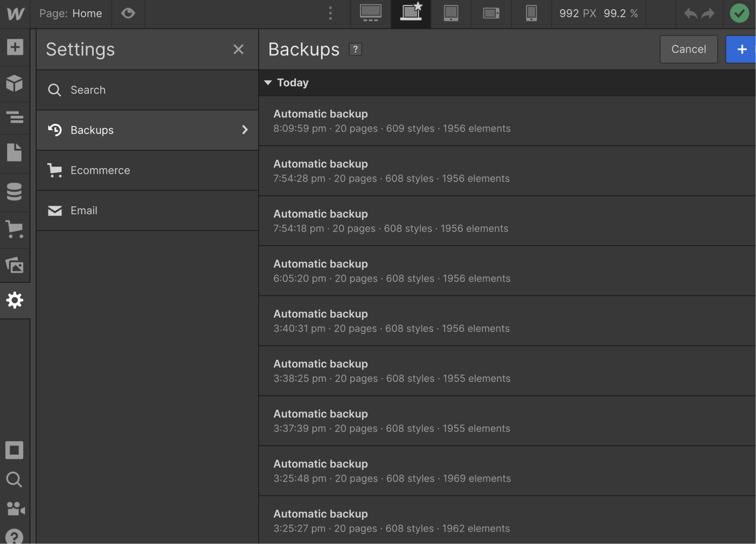Open the Assets panel
The width and height of the screenshot is (756, 544).
pos(15,265)
